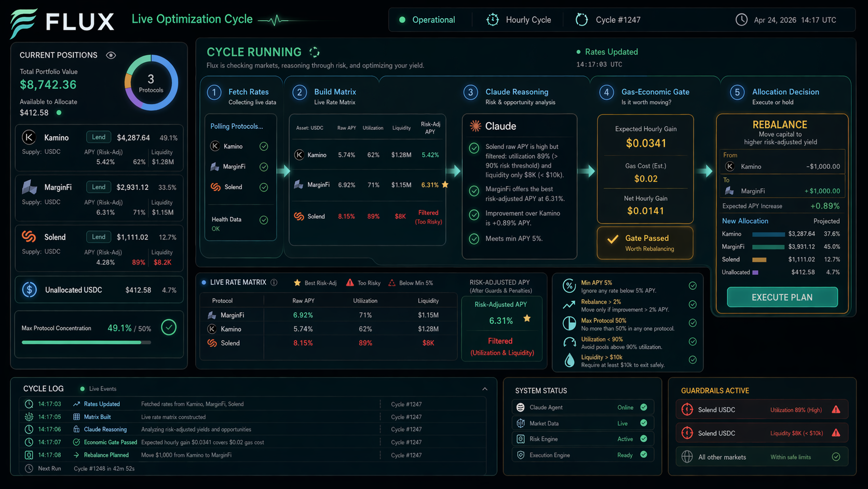Viewport: 868px width, 489px height.
Task: Select step 3 Claude Reasoning
Action: (x=510, y=96)
